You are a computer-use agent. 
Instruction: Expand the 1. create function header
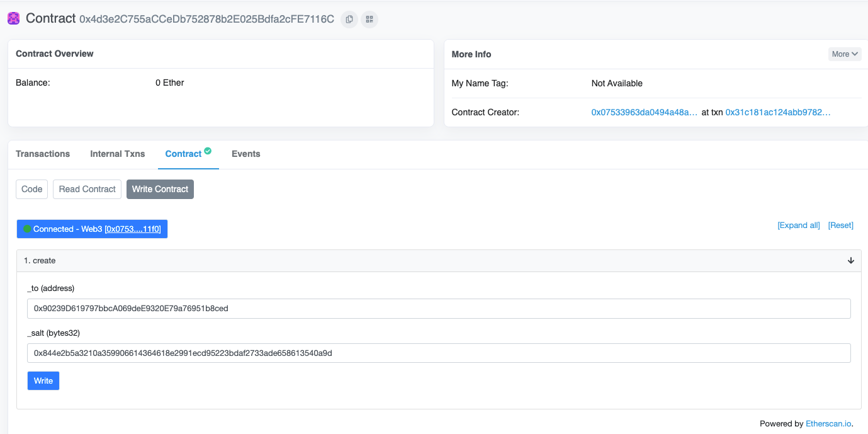439,261
